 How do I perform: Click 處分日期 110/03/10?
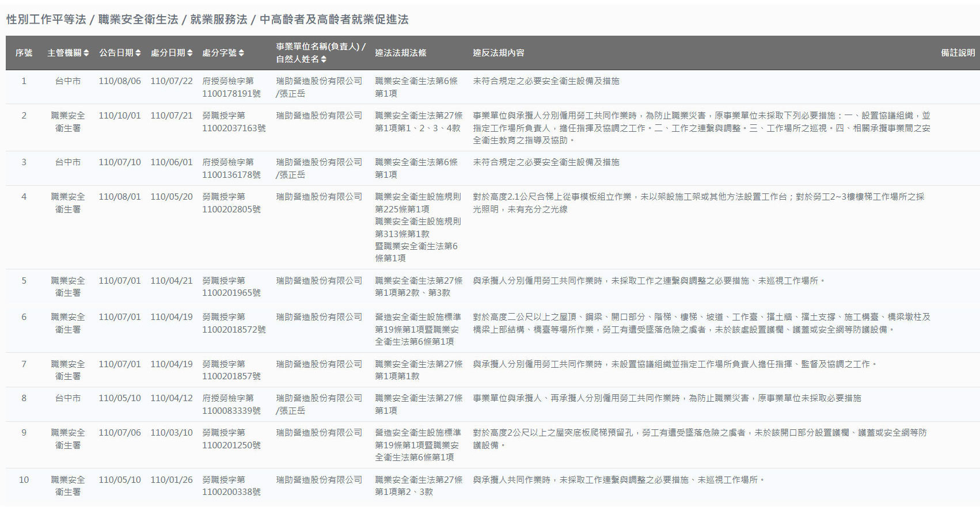pyautogui.click(x=172, y=433)
